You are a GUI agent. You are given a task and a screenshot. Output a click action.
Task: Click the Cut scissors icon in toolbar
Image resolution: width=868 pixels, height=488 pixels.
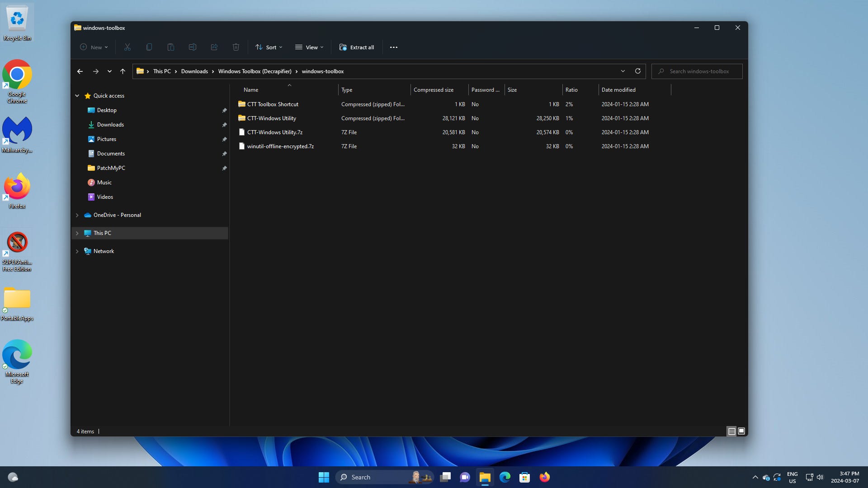127,47
